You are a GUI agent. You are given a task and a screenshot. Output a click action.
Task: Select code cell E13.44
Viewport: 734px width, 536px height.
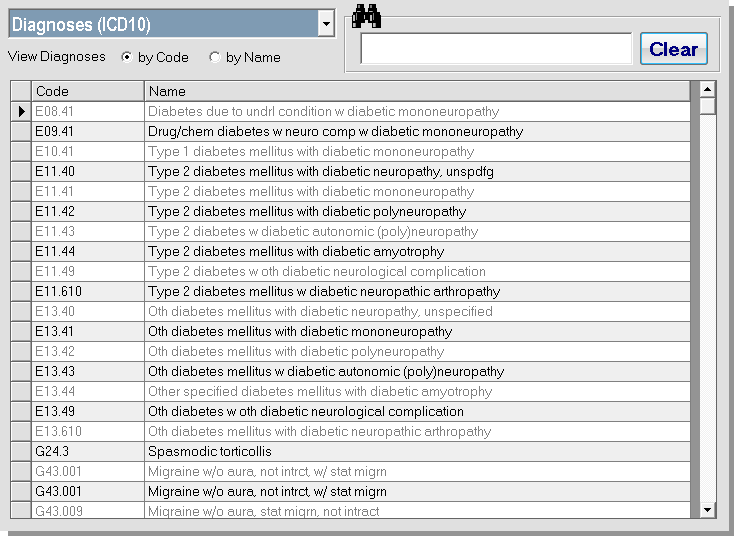click(x=88, y=391)
